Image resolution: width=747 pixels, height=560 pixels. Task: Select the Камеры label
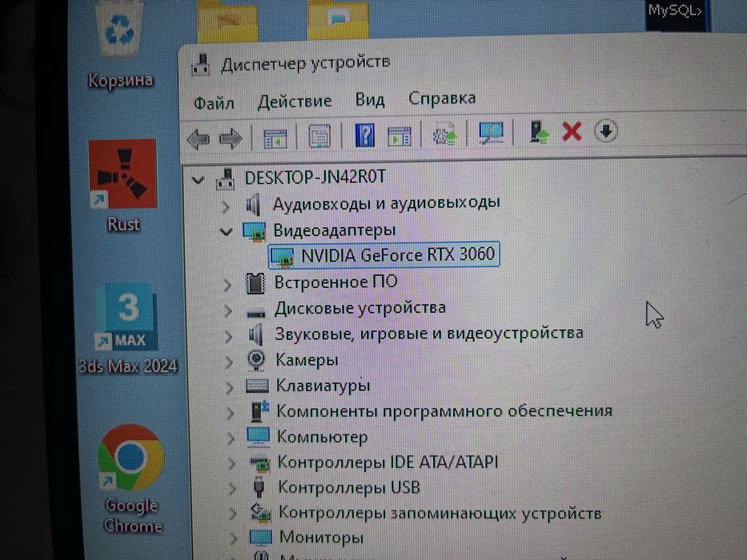coord(307,360)
